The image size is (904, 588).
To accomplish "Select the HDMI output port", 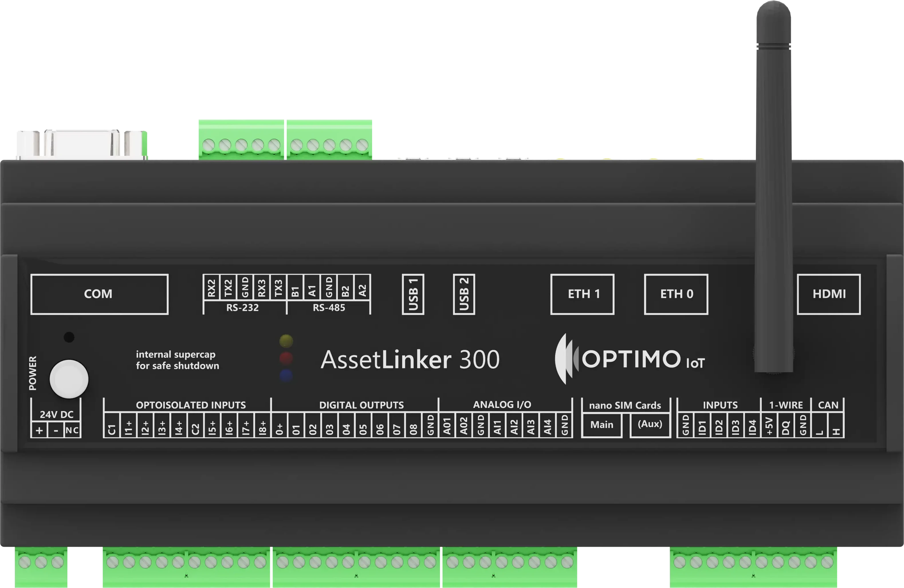I will (828, 294).
